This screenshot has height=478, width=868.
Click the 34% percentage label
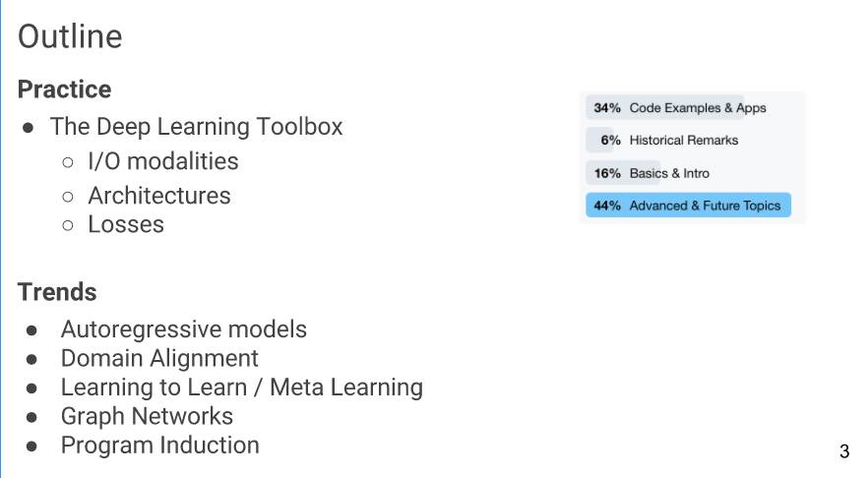tap(607, 108)
